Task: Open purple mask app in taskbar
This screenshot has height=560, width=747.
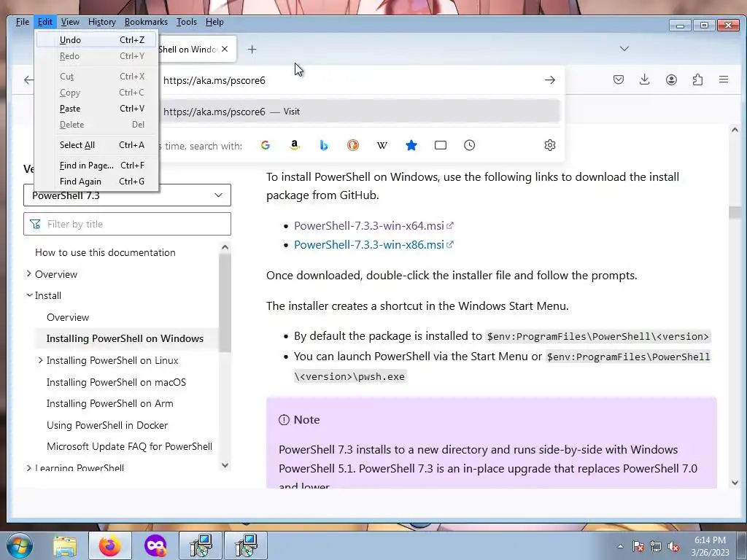Action: click(x=155, y=545)
